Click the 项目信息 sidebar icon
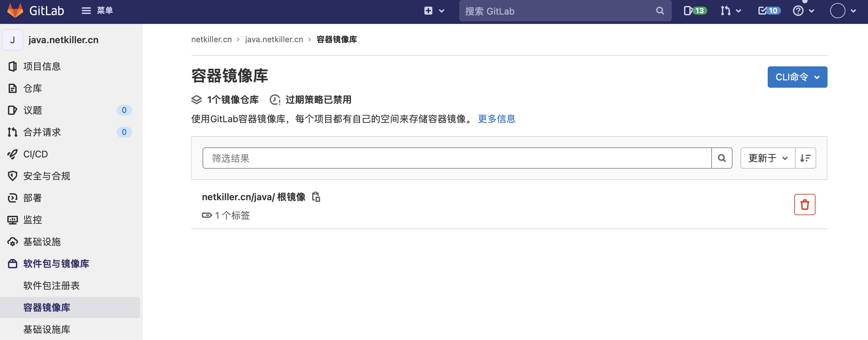Image resolution: width=868 pixels, height=340 pixels. click(13, 66)
